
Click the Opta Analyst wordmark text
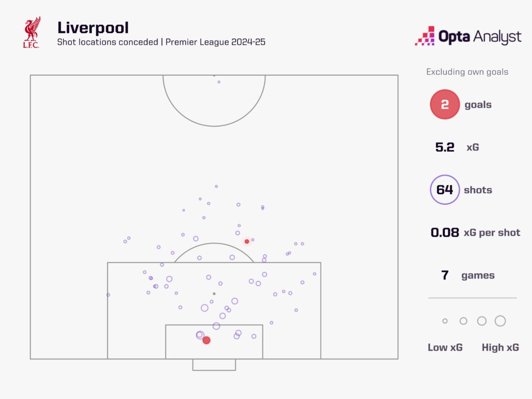(480, 37)
